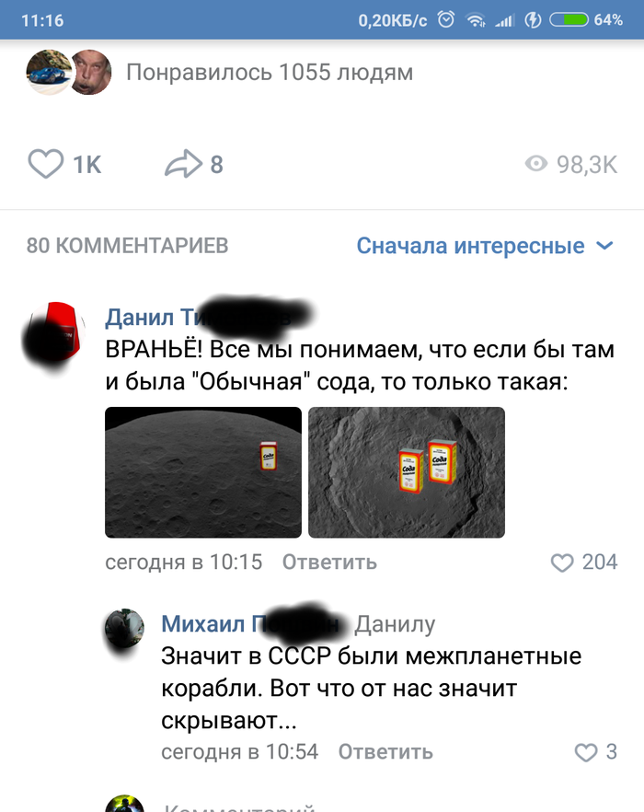Reply to Mikhail's comment with Ответить
This screenshot has height=812, width=644.
point(385,752)
